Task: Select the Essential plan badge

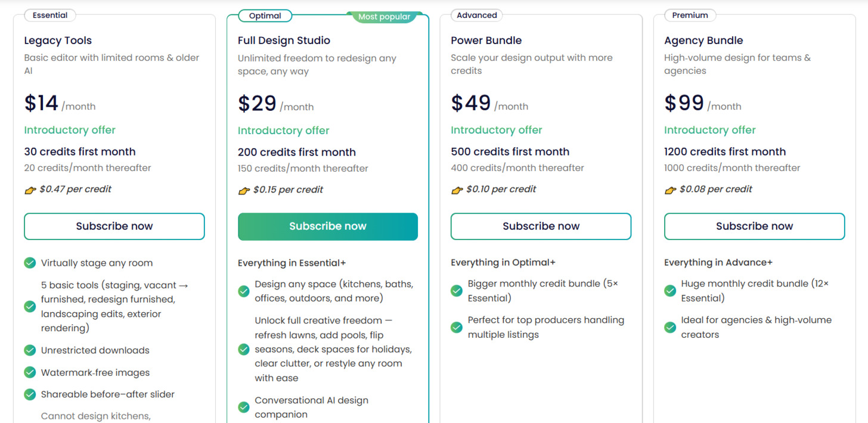Action: (49, 15)
